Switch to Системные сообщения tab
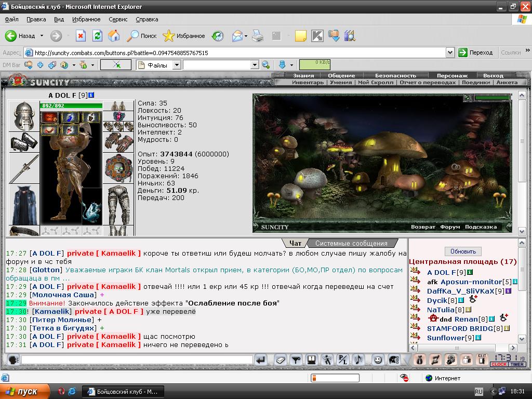 (x=351, y=243)
